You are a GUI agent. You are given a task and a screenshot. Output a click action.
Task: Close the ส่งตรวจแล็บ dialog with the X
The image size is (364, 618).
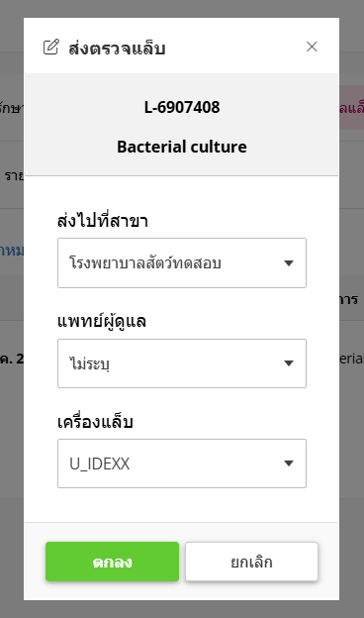tap(312, 47)
